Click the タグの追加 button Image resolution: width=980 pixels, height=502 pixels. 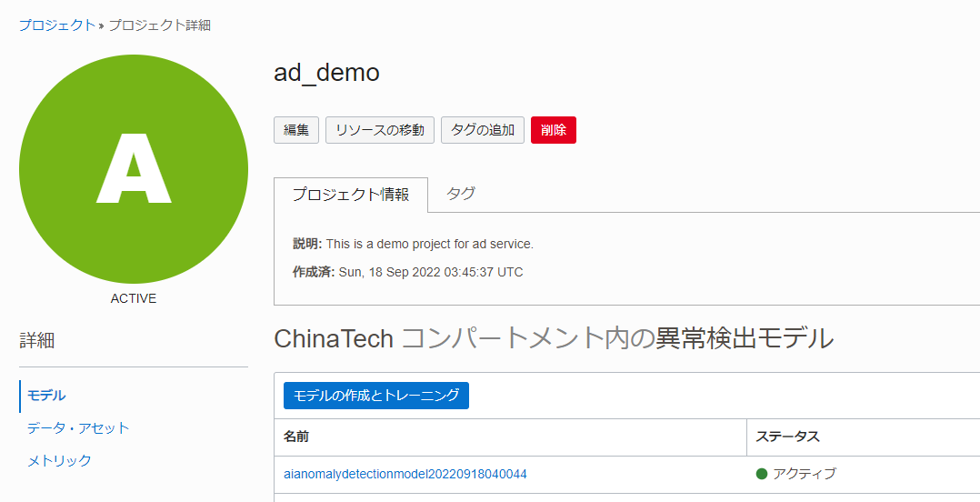click(x=483, y=130)
